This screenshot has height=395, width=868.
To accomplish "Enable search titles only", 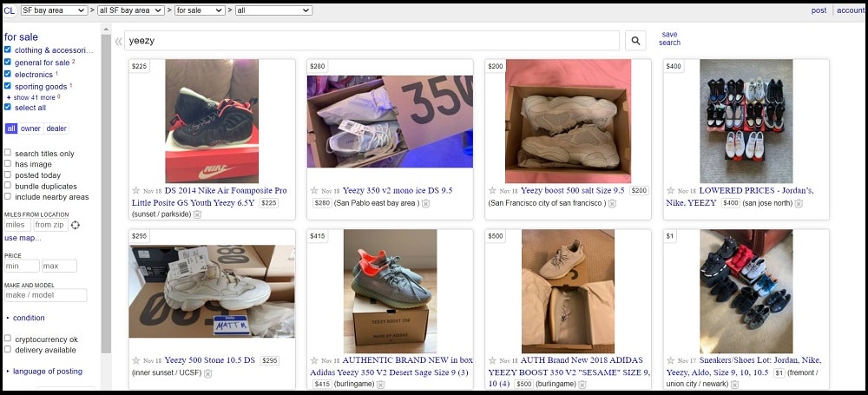I will pos(8,153).
